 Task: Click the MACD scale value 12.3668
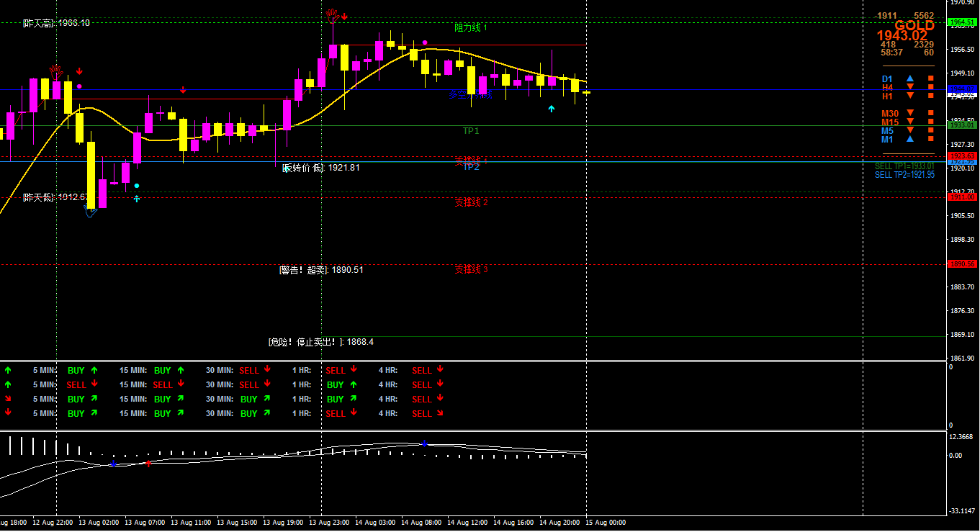tap(962, 437)
